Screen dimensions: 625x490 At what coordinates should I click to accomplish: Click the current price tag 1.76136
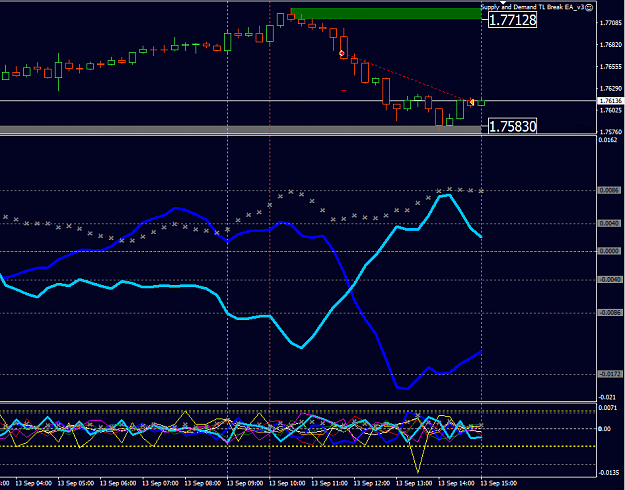611,101
